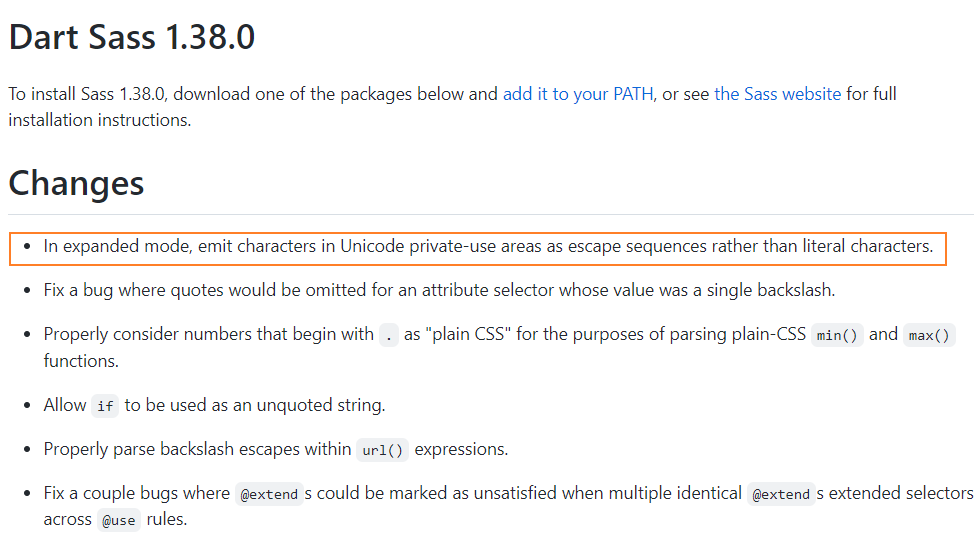Click "Properly parse backslash escapes within" text
Screen dimensions: 980x545
tap(197, 449)
